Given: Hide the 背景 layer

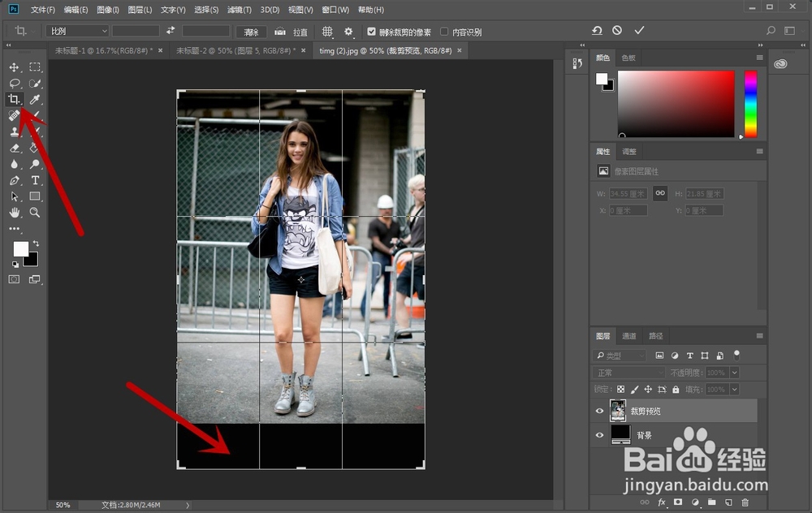Looking at the screenshot, I should [x=600, y=435].
